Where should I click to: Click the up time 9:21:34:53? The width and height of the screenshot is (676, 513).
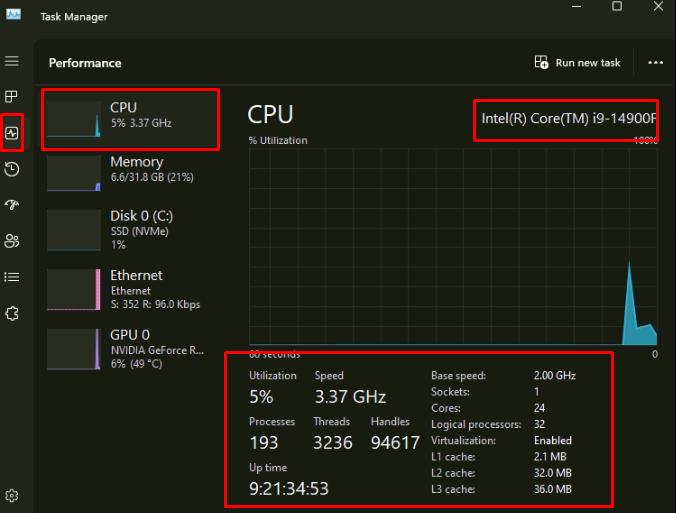click(x=289, y=489)
